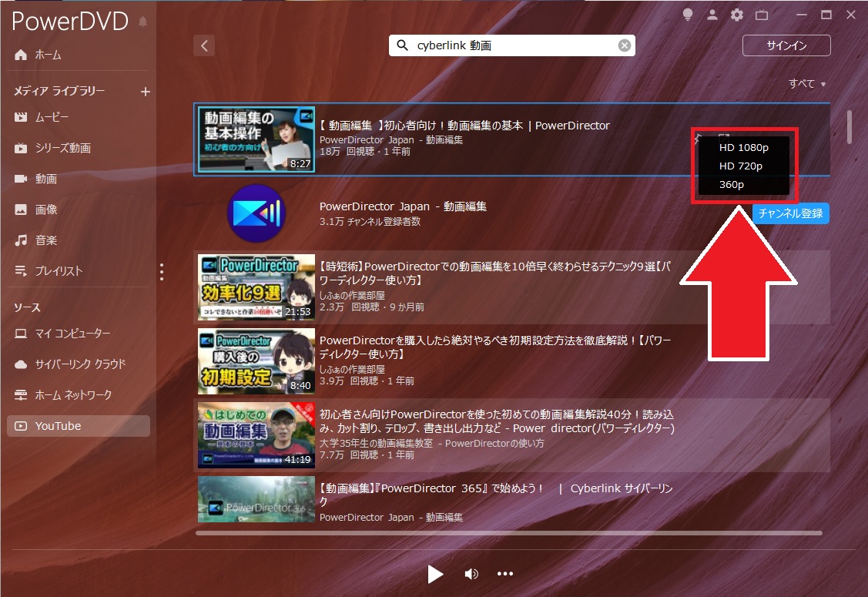Screen dimensions: 868x597
Task: Select HD 1080p quality
Action: click(743, 147)
